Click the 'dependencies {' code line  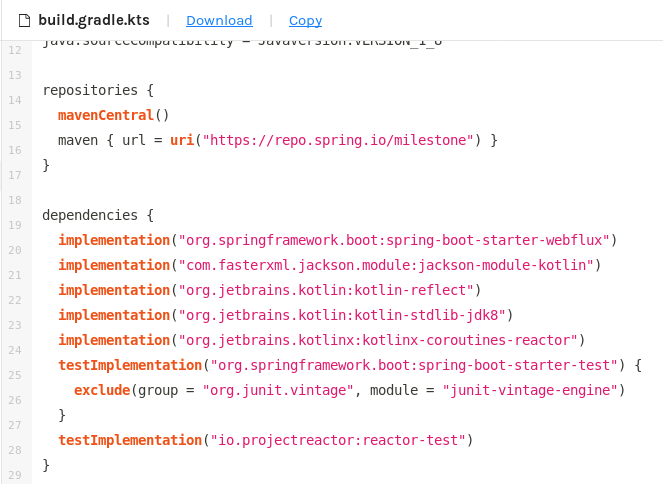[x=98, y=215]
